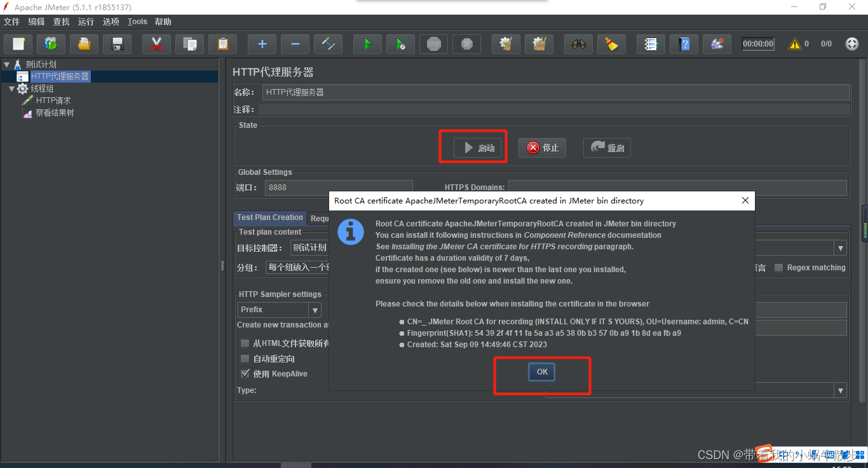Click the 端口 port field 8888
This screenshot has width=868, height=468.
coord(339,188)
